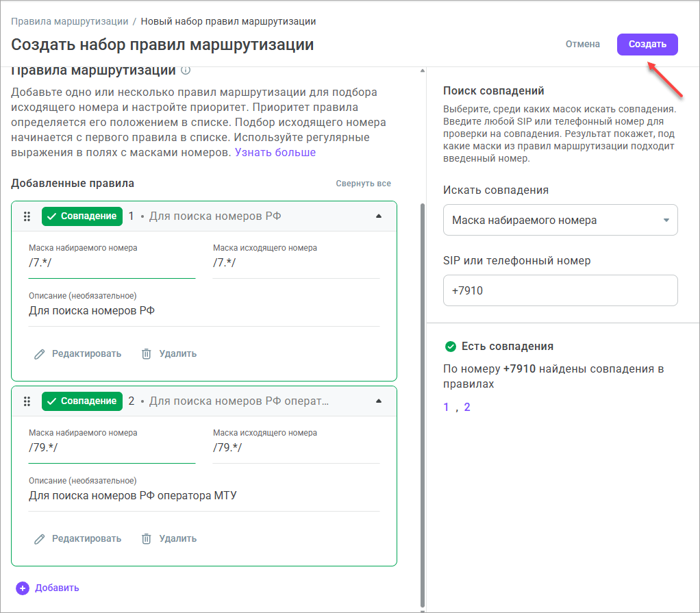Click the Совпадение badge on rule 1
This screenshot has width=700, height=613.
pyautogui.click(x=82, y=216)
